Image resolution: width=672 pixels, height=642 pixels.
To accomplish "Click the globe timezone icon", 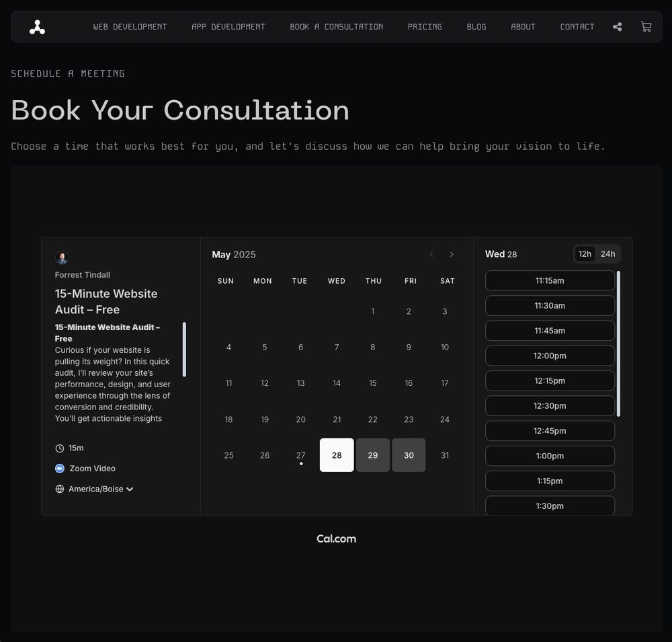I will click(60, 489).
